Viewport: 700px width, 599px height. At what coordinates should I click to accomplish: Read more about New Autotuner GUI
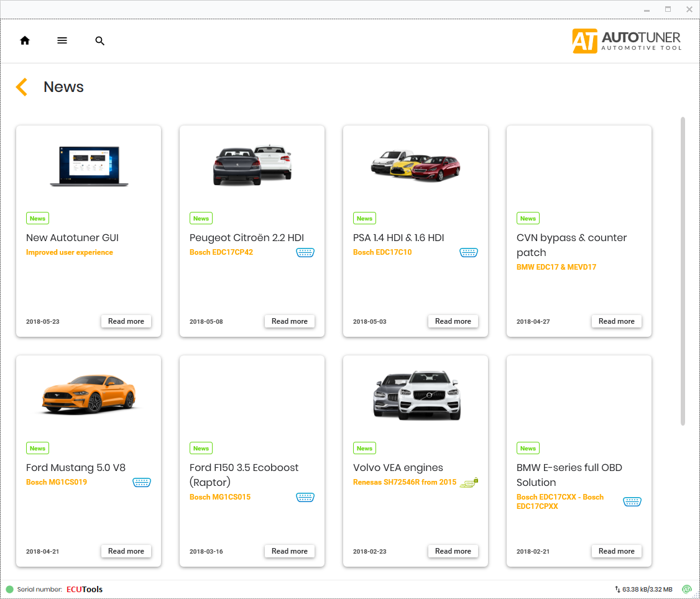(x=126, y=321)
